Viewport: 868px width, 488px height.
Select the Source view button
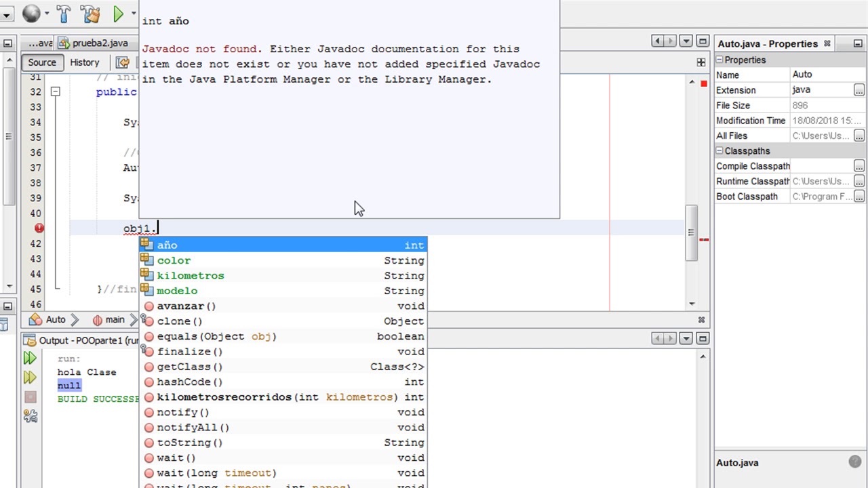point(42,62)
